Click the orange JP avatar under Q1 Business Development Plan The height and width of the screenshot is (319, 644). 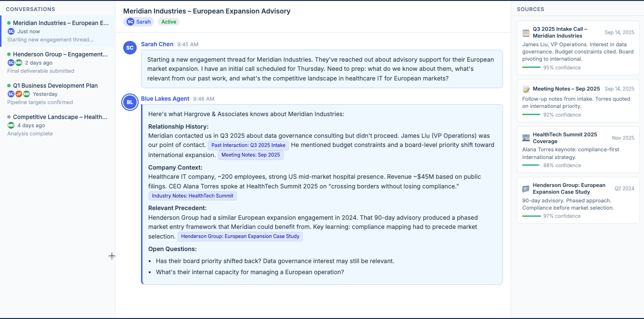tap(18, 94)
